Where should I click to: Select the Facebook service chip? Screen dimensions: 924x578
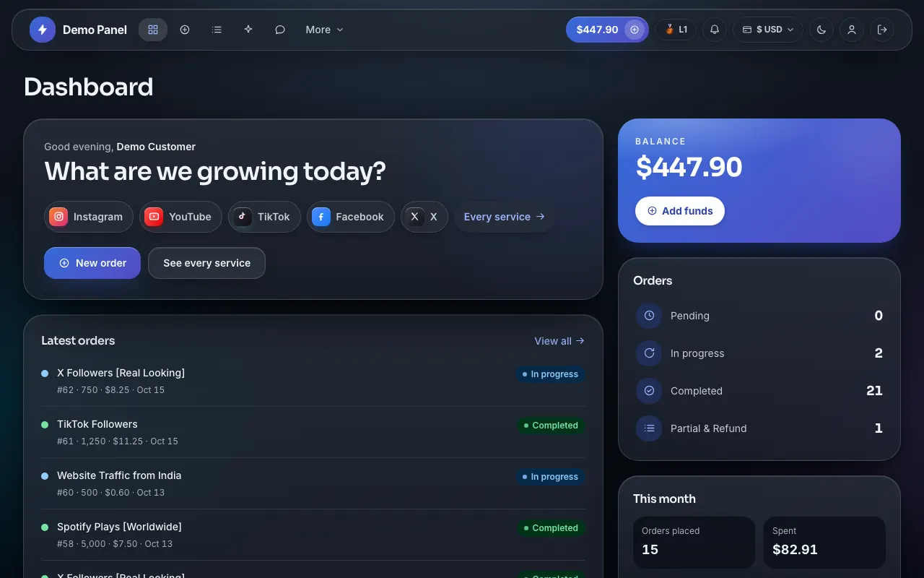351,217
